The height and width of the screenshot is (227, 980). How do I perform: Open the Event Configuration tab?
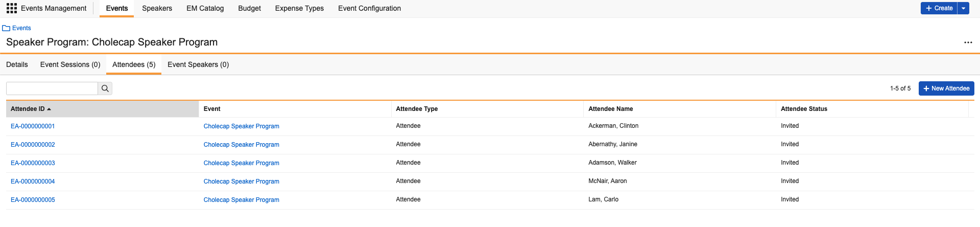[369, 8]
